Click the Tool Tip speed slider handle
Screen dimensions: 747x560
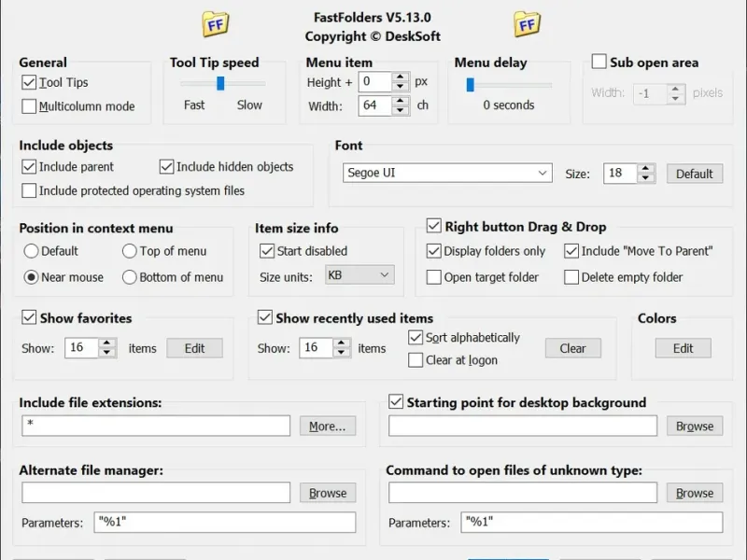[x=220, y=84]
